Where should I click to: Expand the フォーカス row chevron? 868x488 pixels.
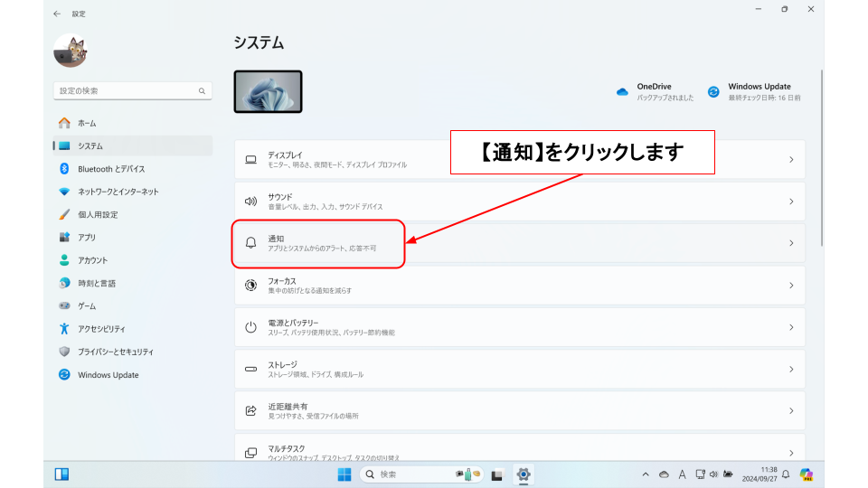point(790,286)
